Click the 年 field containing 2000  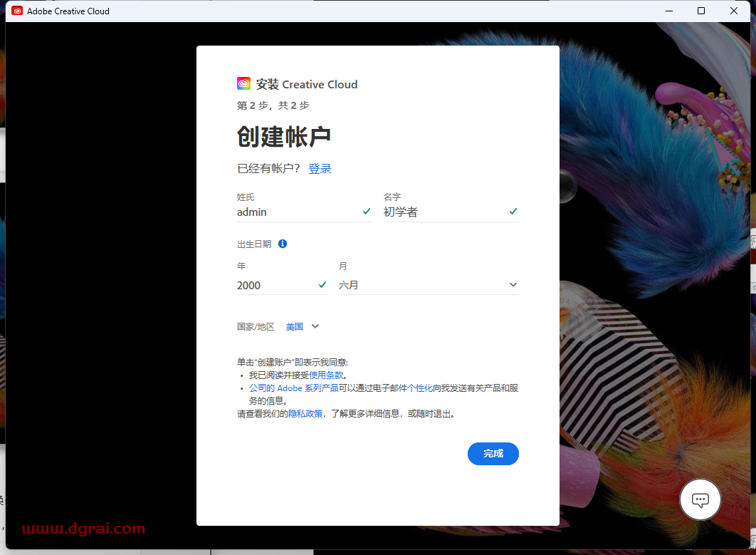coord(275,285)
